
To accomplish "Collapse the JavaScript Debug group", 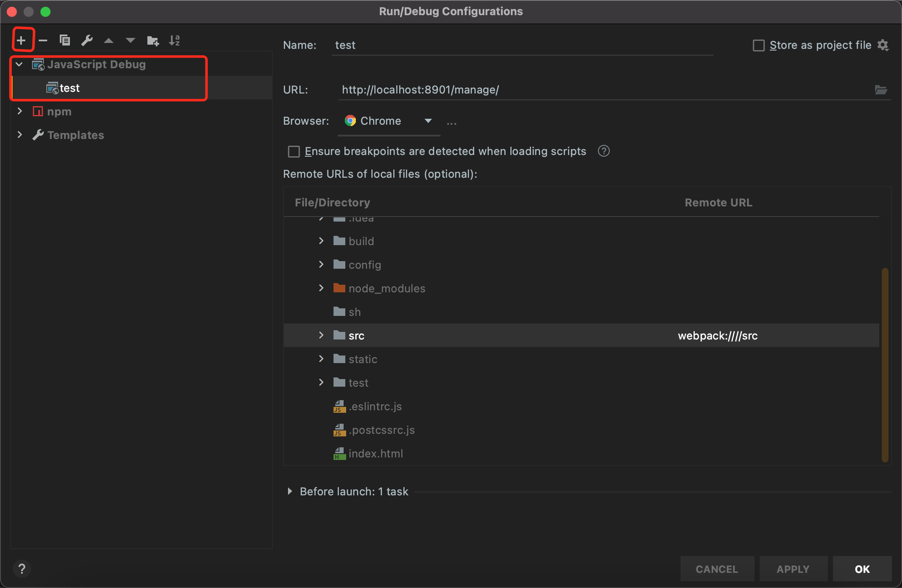I will [x=19, y=64].
